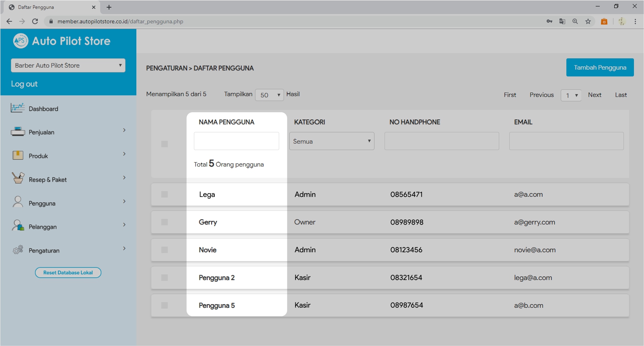
Task: Click the Pengguna person icon
Action: [x=18, y=202]
